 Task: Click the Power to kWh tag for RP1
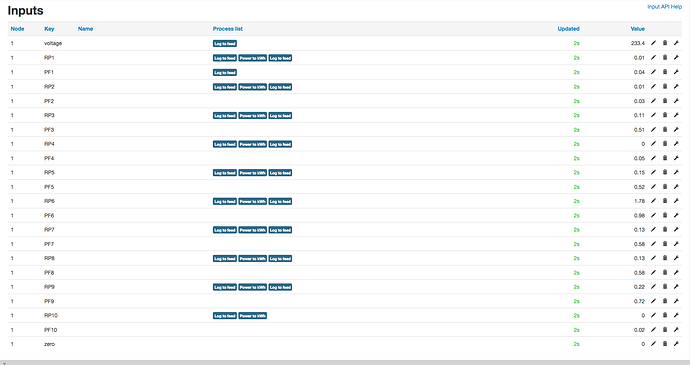(253, 58)
